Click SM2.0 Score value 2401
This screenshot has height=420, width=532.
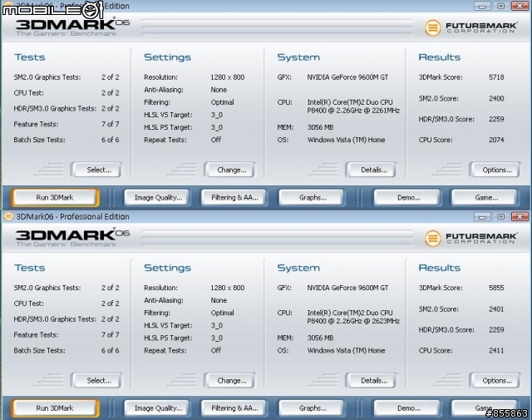pos(496,309)
